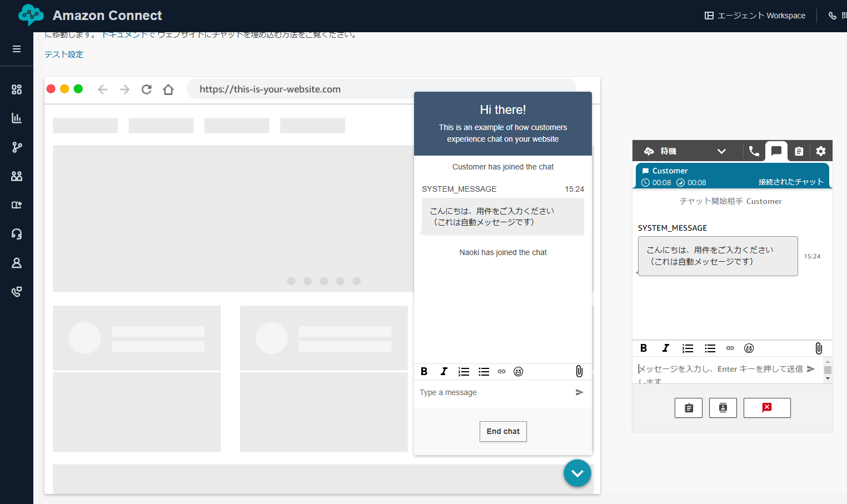Image resolution: width=847 pixels, height=504 pixels.
Task: Attach a file in agent chat editor
Action: click(x=819, y=348)
